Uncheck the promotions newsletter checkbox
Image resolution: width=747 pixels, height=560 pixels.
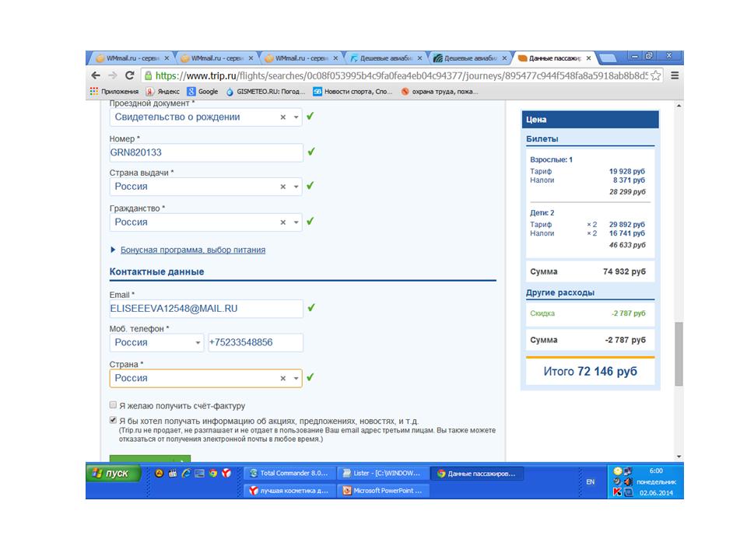click(x=113, y=420)
